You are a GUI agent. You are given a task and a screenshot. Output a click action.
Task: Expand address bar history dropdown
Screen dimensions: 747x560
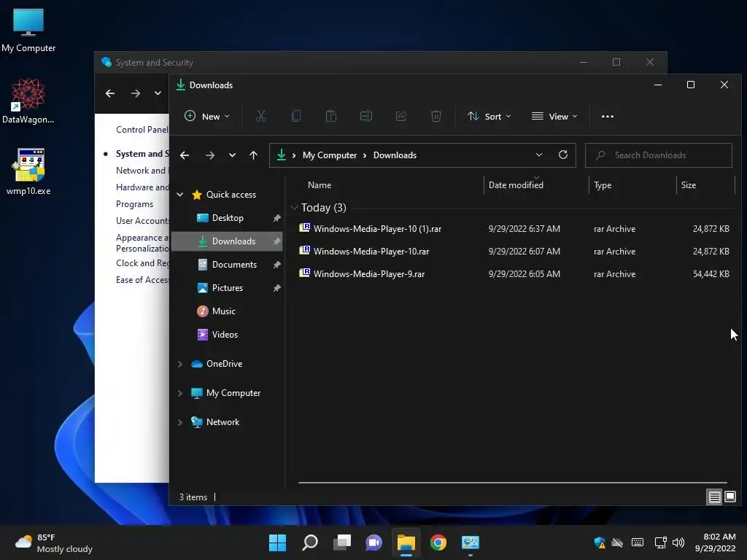point(539,155)
